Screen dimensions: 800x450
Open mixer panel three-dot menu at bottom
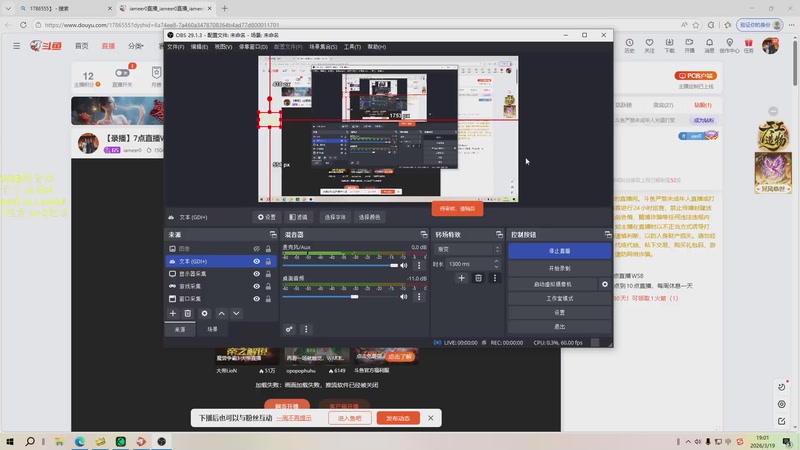pos(306,329)
